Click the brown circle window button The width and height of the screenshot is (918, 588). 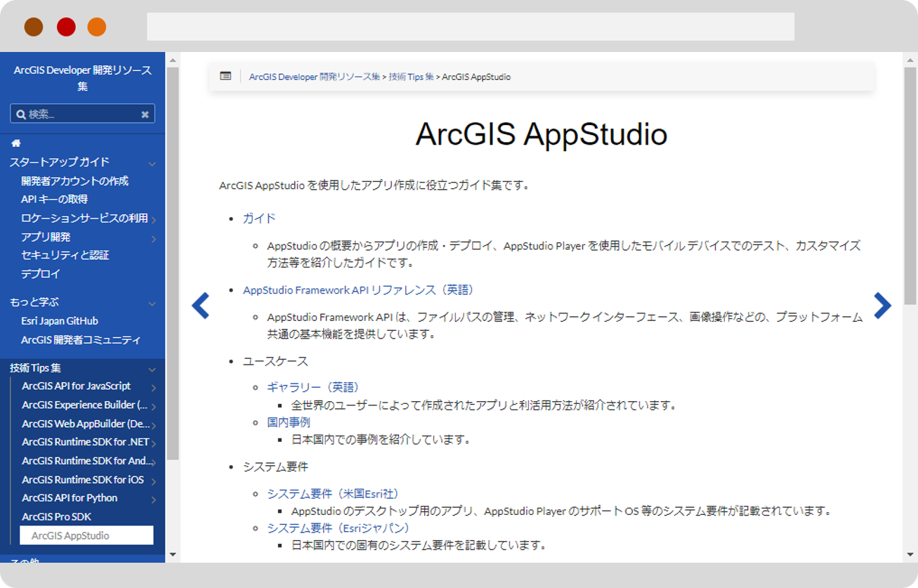click(34, 27)
